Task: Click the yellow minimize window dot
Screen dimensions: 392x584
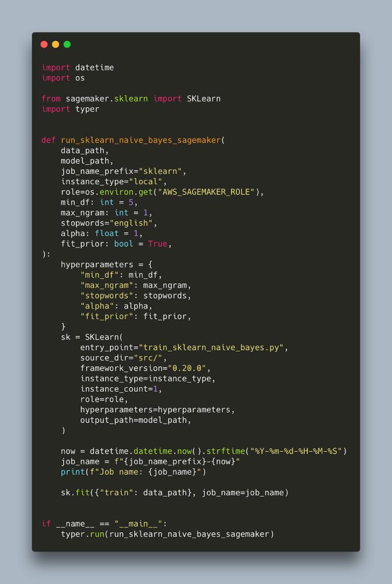Action: [x=55, y=44]
